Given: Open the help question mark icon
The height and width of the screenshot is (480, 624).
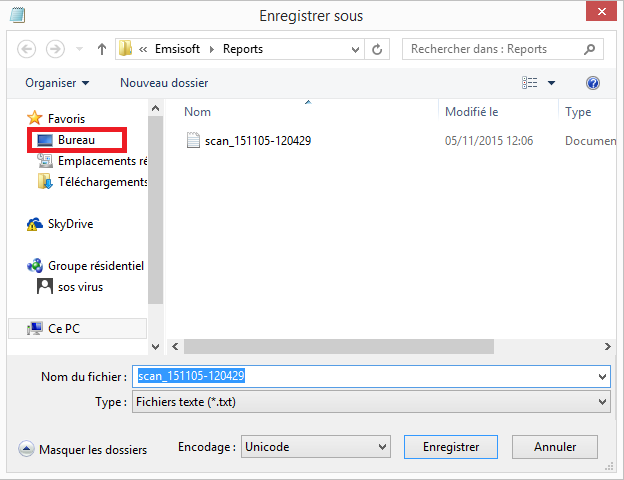Looking at the screenshot, I should tap(592, 83).
